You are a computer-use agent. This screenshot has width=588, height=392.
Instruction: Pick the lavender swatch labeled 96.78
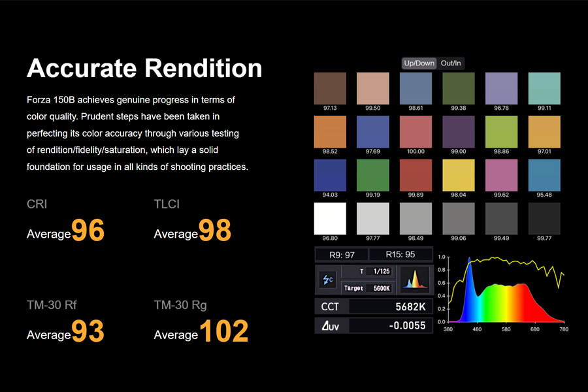click(501, 88)
